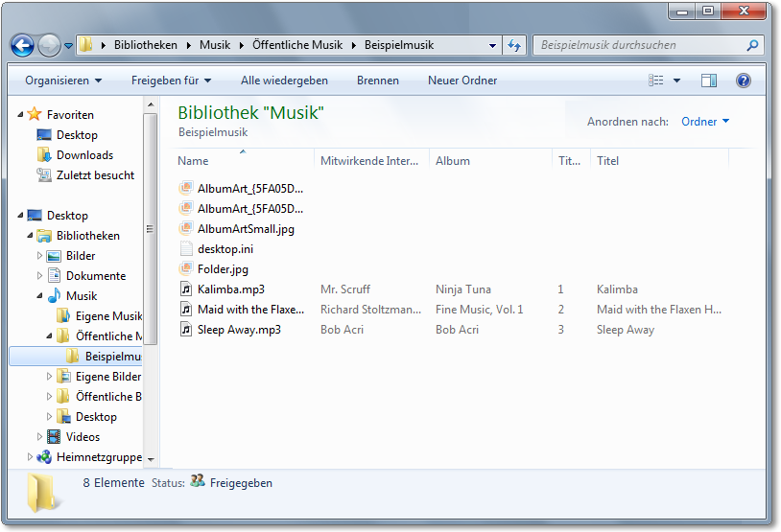
Task: Click Brennen in toolbar
Action: pos(378,81)
